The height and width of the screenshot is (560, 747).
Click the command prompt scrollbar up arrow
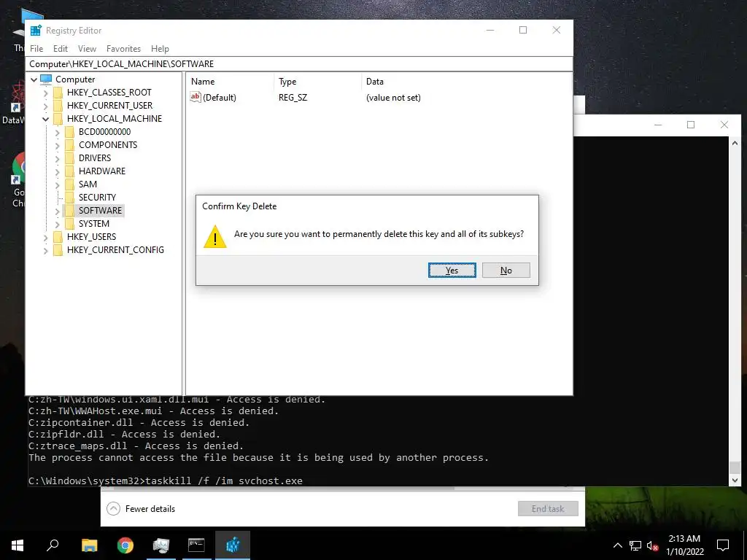735,143
